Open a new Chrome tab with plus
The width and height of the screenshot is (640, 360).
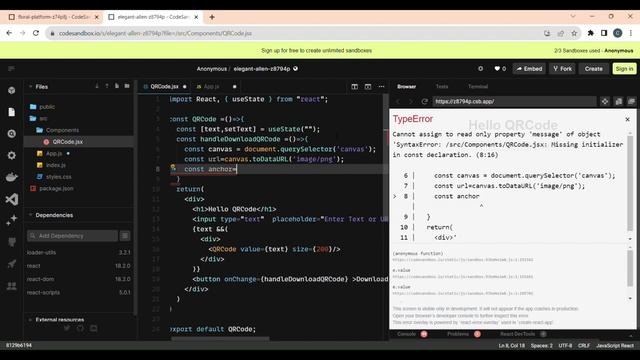[x=212, y=17]
